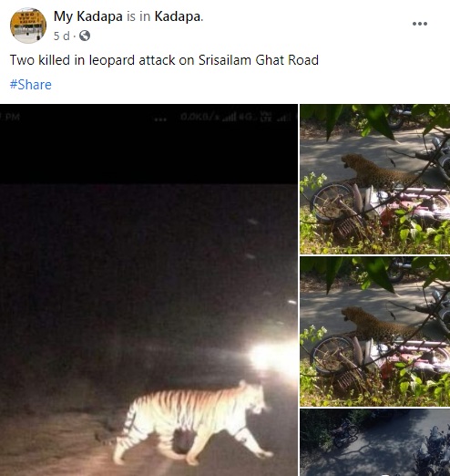This screenshot has width=450, height=476.
Task: Click the motorcycle in the bottom-right photo
Action: tap(345, 431)
